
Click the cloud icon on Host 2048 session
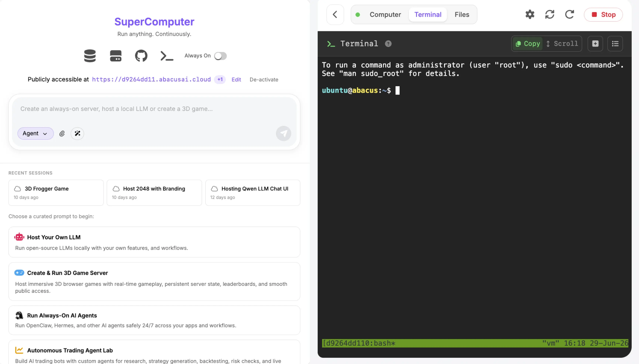click(x=116, y=189)
